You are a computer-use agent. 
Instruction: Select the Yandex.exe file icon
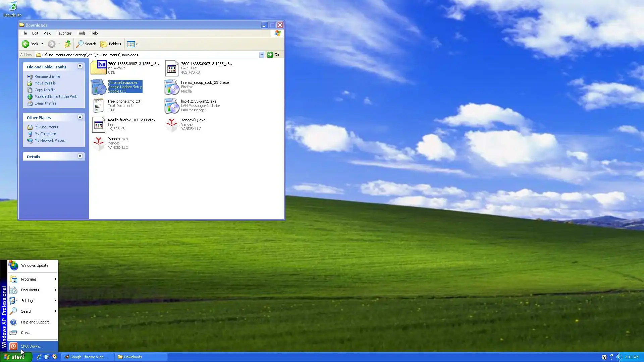pos(99,143)
